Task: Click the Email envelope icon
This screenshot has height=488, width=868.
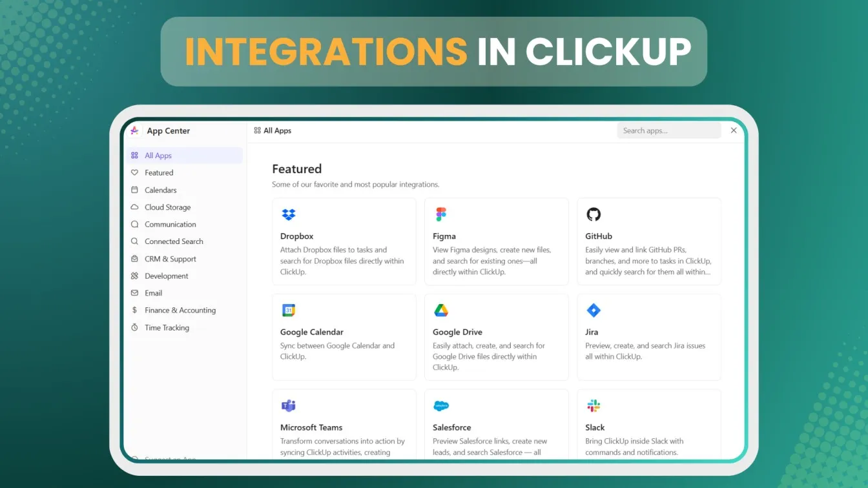Action: click(x=134, y=293)
